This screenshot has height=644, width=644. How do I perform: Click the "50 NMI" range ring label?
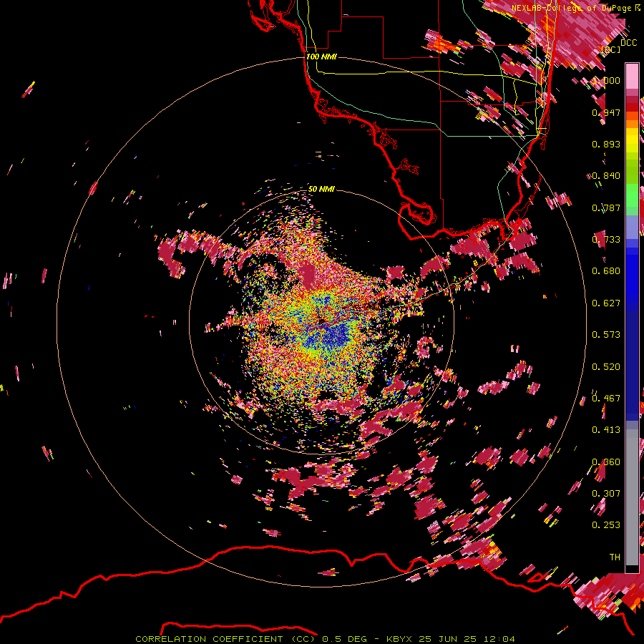[321, 189]
